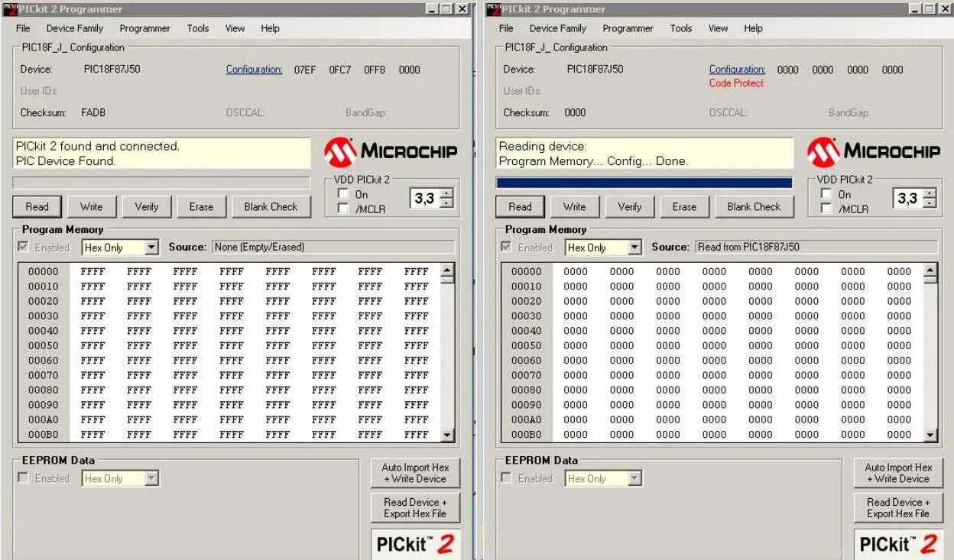Click title bar app icon of right window

tap(493, 9)
